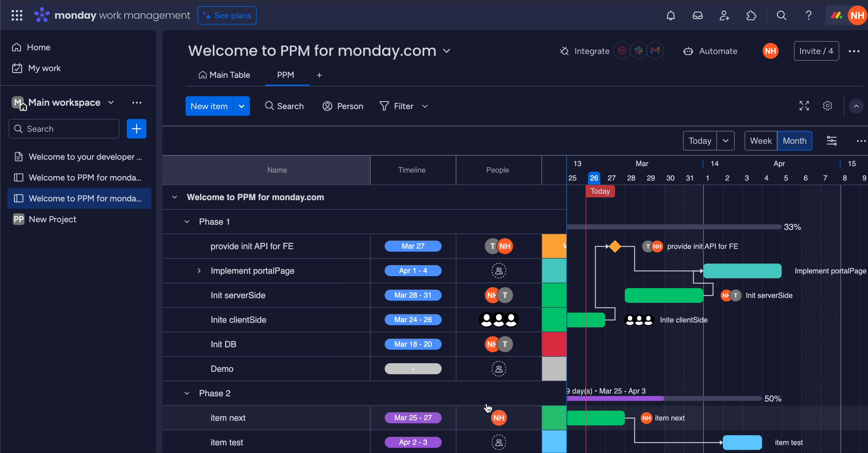
Task: Expand the Implement portalPage subitems
Action: 199,271
